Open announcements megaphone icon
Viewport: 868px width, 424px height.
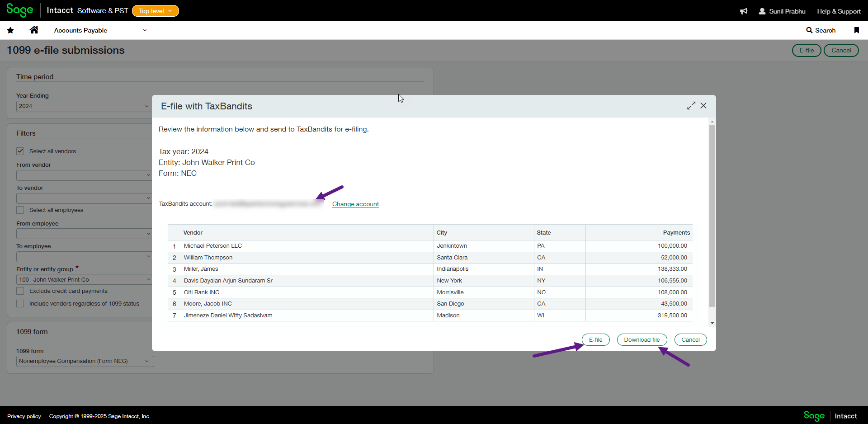744,11
